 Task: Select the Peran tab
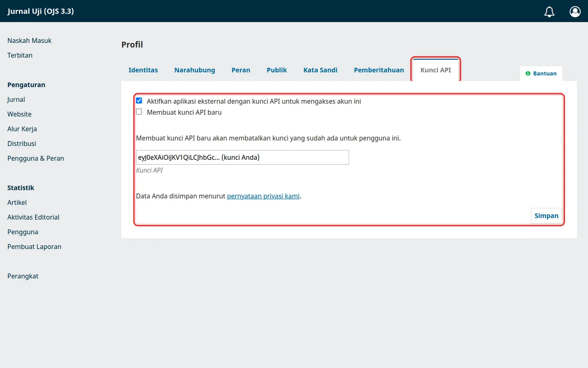[241, 70]
